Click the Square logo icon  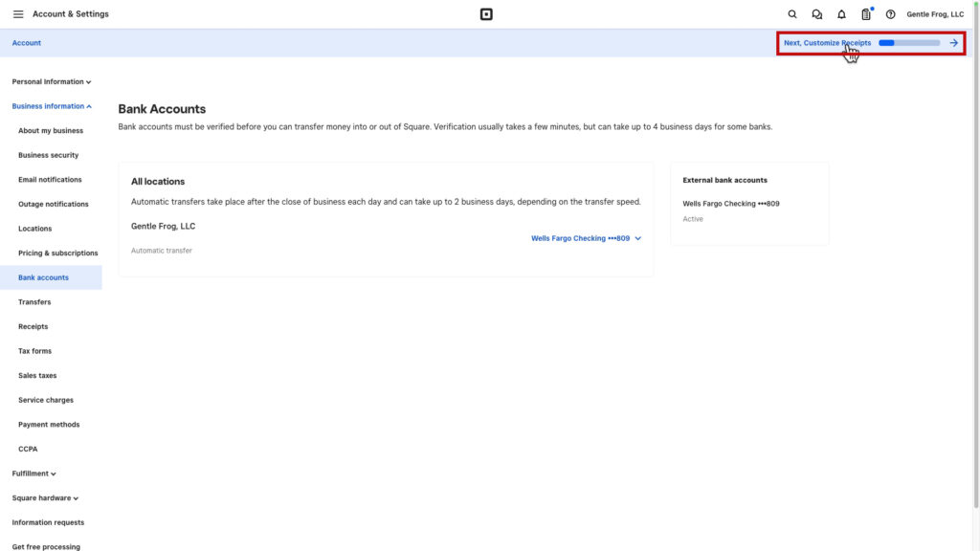486,14
